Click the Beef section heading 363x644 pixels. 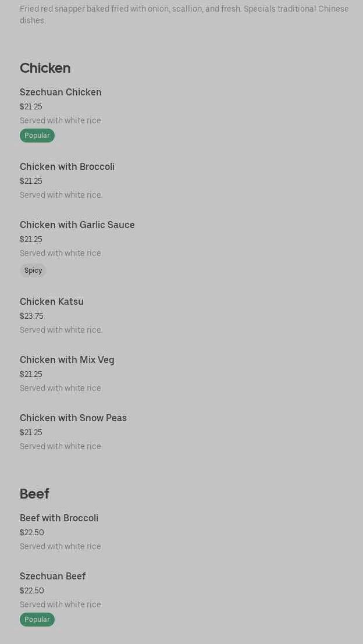click(x=34, y=494)
